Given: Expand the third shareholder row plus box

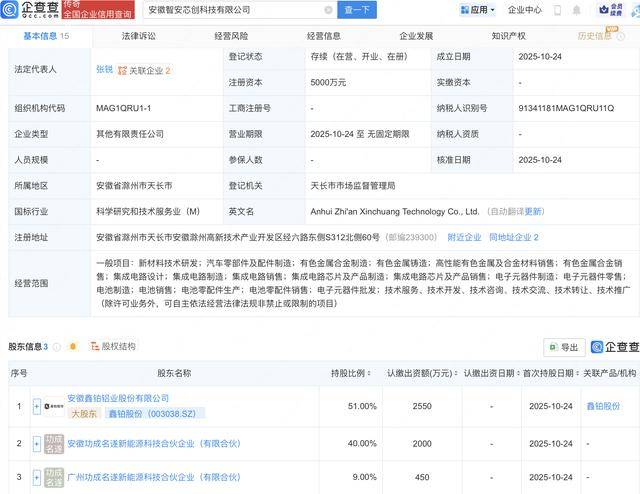Looking at the screenshot, I should point(37,477).
